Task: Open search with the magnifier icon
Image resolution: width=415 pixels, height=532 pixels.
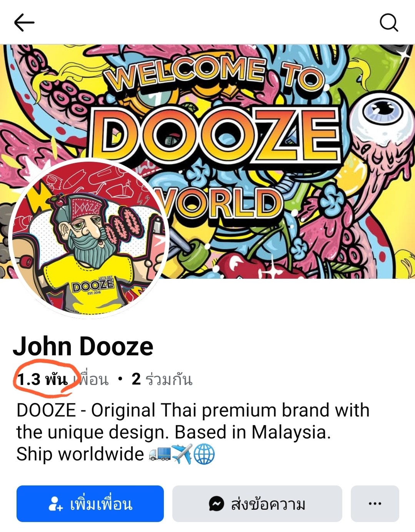Action: coord(389,22)
